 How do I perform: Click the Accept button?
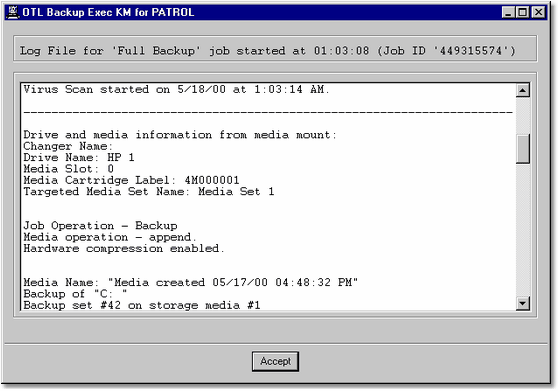[x=275, y=361]
